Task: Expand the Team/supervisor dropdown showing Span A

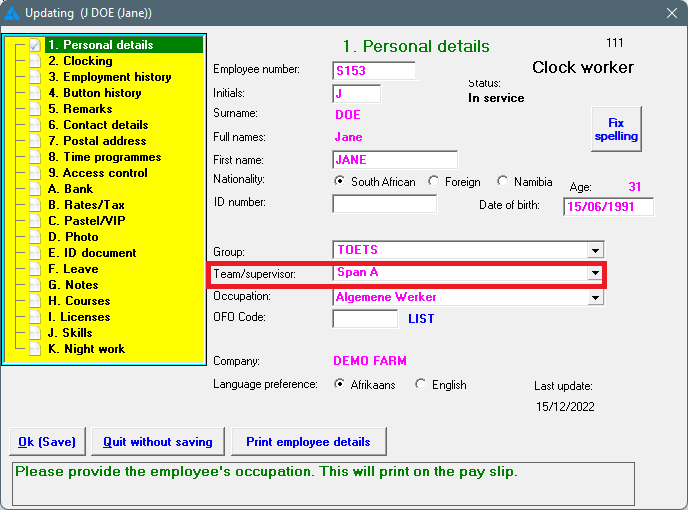Action: click(595, 273)
